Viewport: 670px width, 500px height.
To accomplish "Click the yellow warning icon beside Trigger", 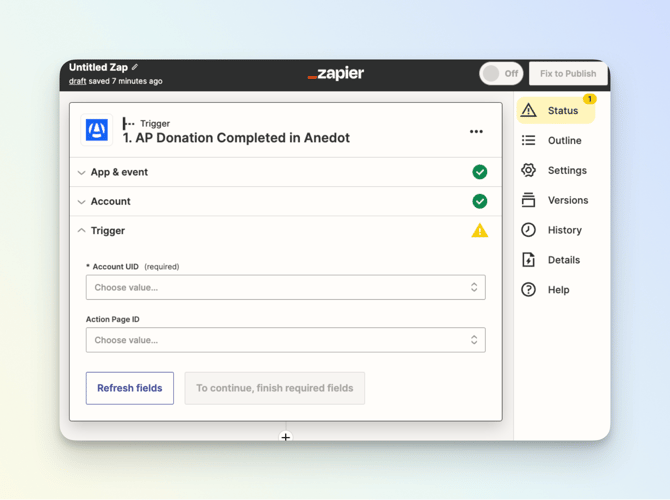I will click(x=479, y=230).
